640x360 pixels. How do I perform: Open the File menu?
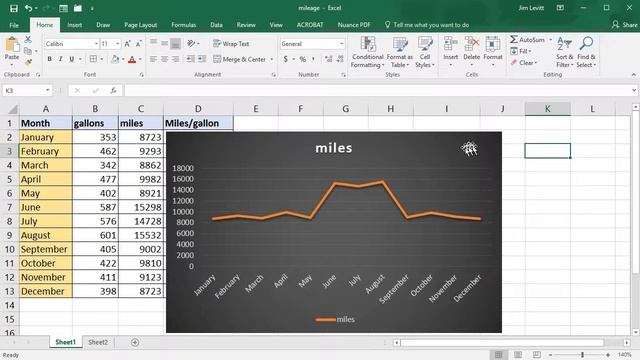click(14, 25)
